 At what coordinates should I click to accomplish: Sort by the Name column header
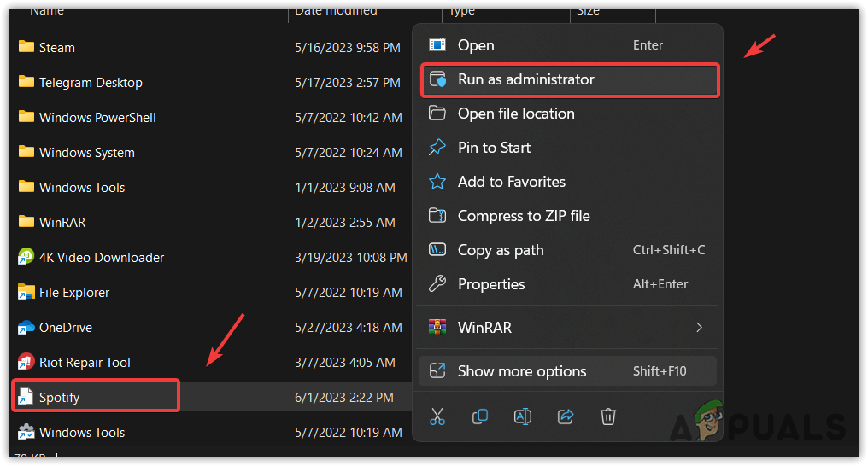coord(47,10)
